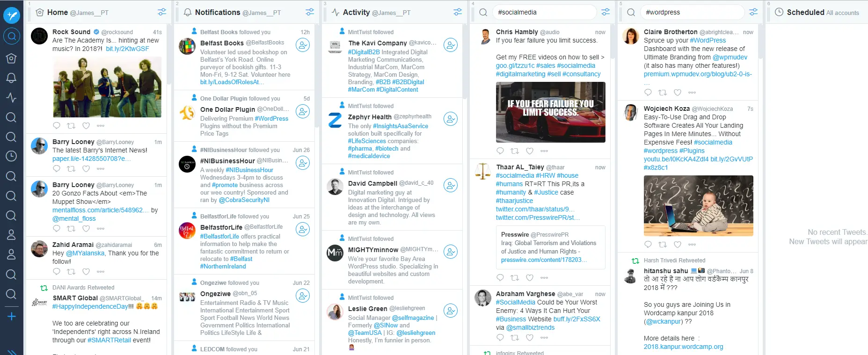Like Barry Looney's Gonzo Facts tweet
Viewport: 868px width, 355px height.
[86, 228]
